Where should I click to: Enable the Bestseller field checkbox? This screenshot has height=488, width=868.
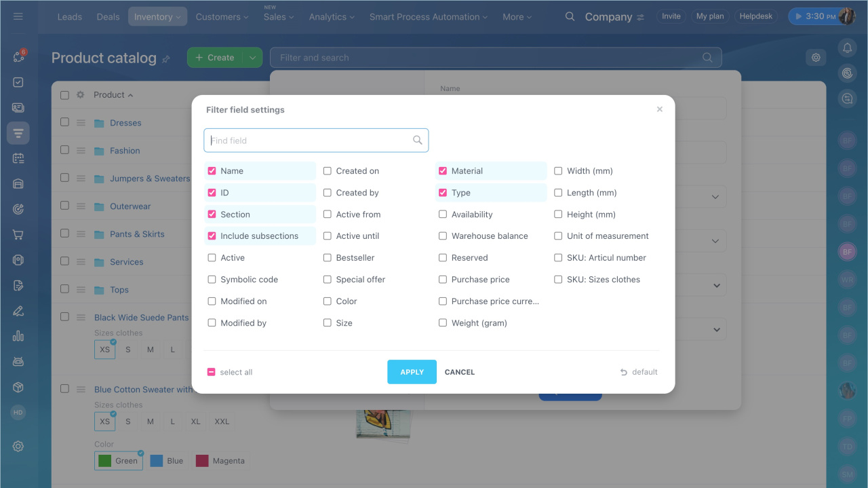click(328, 258)
